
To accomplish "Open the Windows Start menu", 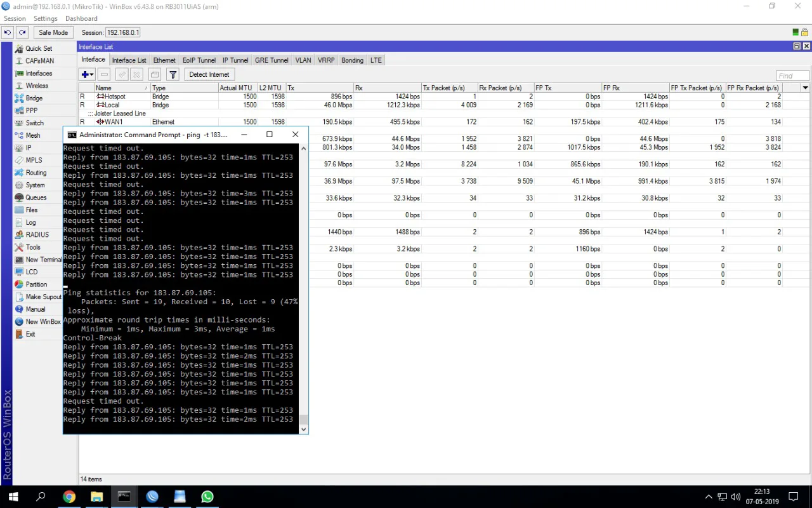I will click(13, 497).
